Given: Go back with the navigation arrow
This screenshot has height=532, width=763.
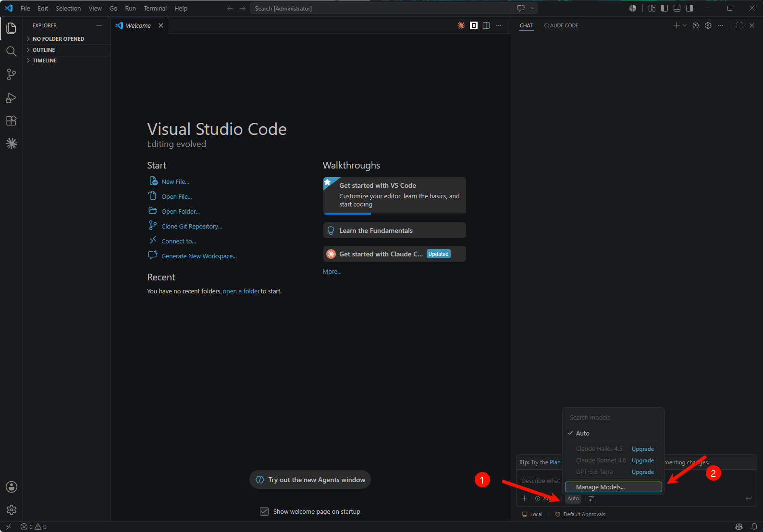Looking at the screenshot, I should tap(230, 8).
